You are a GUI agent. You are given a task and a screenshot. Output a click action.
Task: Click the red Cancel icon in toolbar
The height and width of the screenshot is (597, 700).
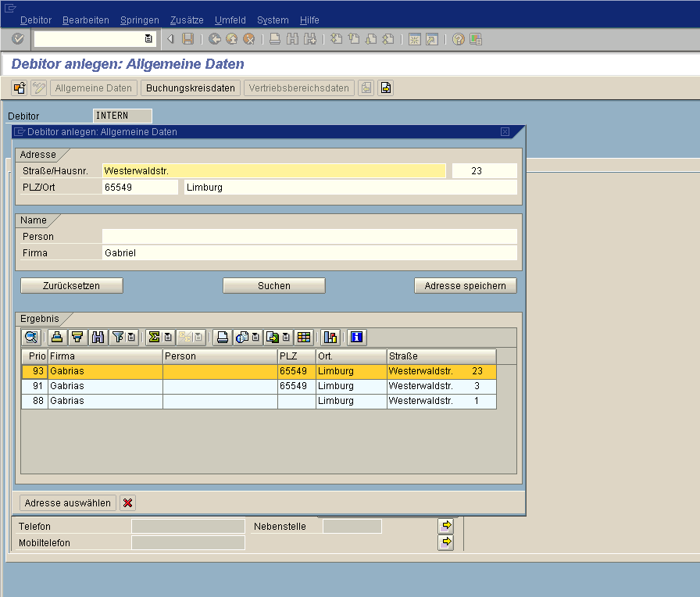click(x=248, y=39)
